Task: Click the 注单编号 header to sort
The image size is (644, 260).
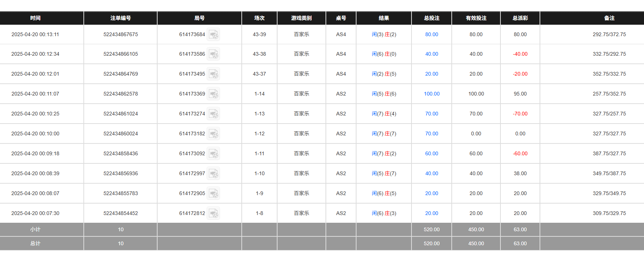Action: [x=121, y=18]
